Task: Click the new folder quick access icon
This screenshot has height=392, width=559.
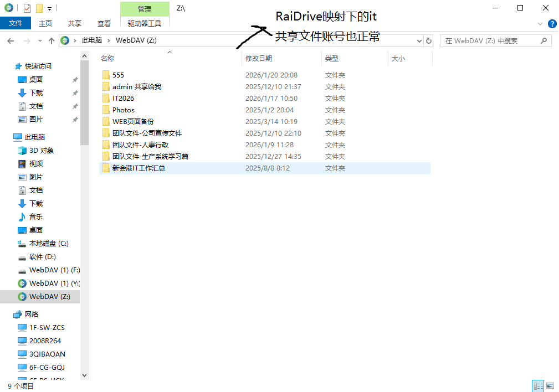Action: point(39,8)
